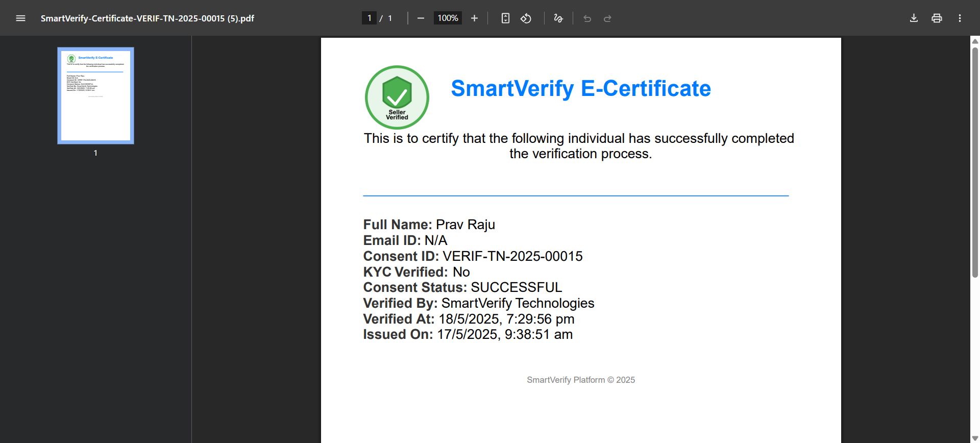Click the SmartVerify E-Certificate heading
Viewport: 980px width, 443px height.
point(581,88)
